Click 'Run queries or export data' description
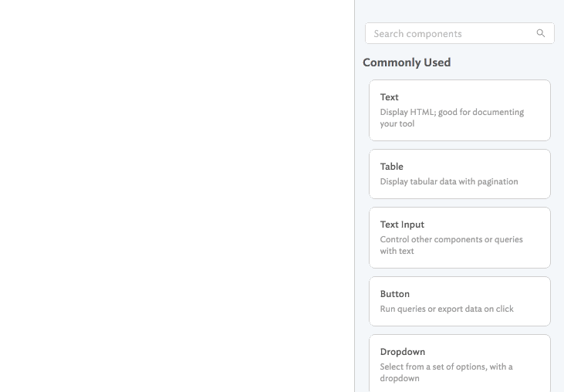This screenshot has width=564, height=392. pyautogui.click(x=447, y=309)
